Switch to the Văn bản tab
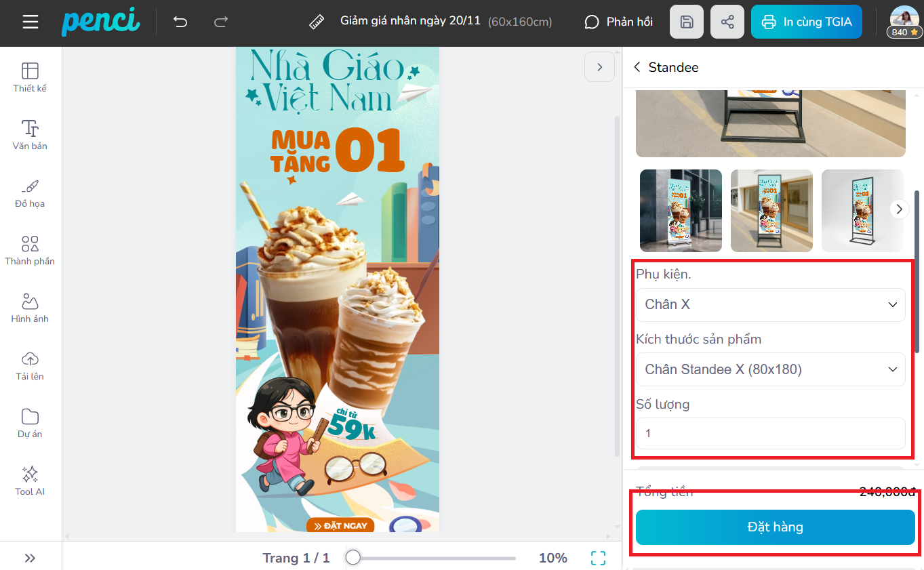 pyautogui.click(x=31, y=135)
